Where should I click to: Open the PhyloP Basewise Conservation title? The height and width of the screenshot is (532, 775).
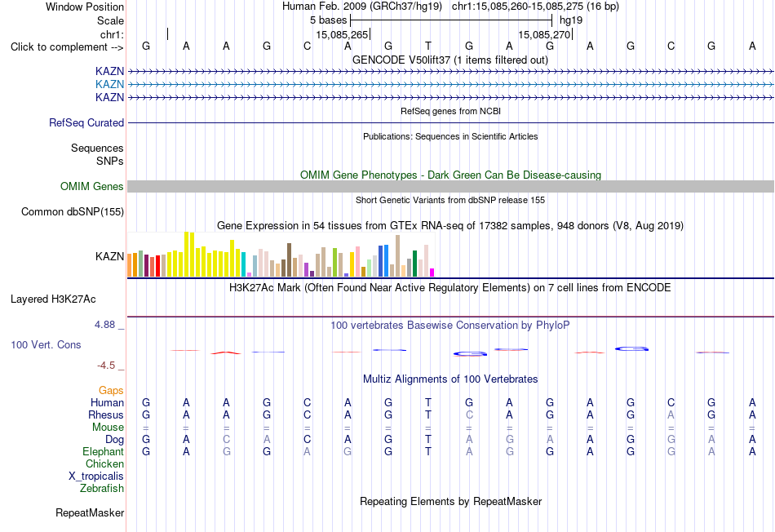tap(450, 326)
